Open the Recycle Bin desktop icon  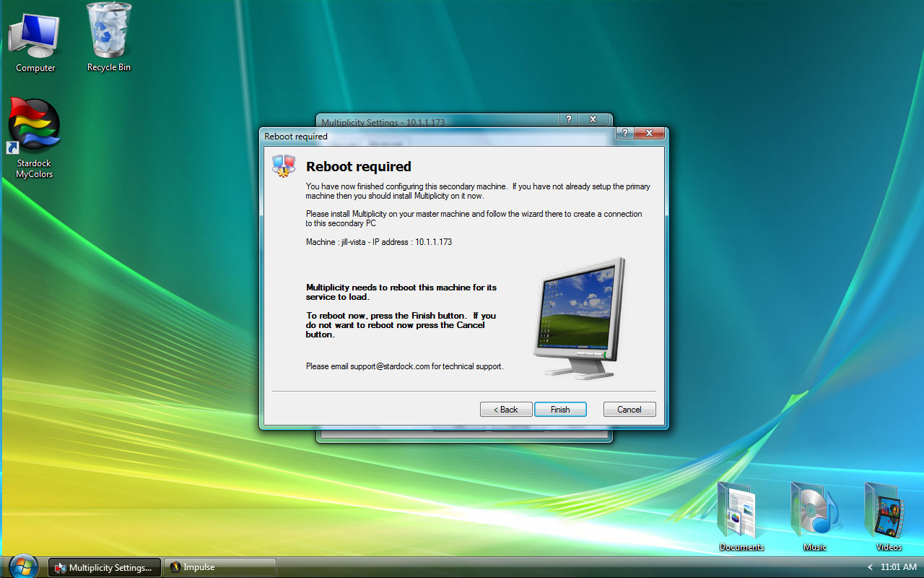pyautogui.click(x=109, y=38)
